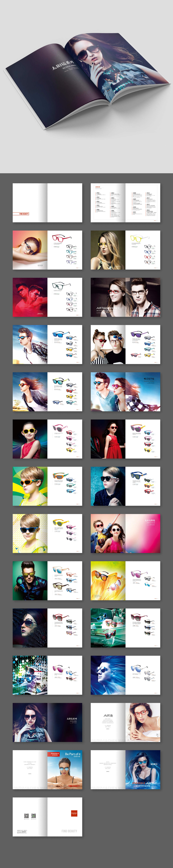
Task: Click the AIR7 headline under the couple
Action: (x=108, y=308)
